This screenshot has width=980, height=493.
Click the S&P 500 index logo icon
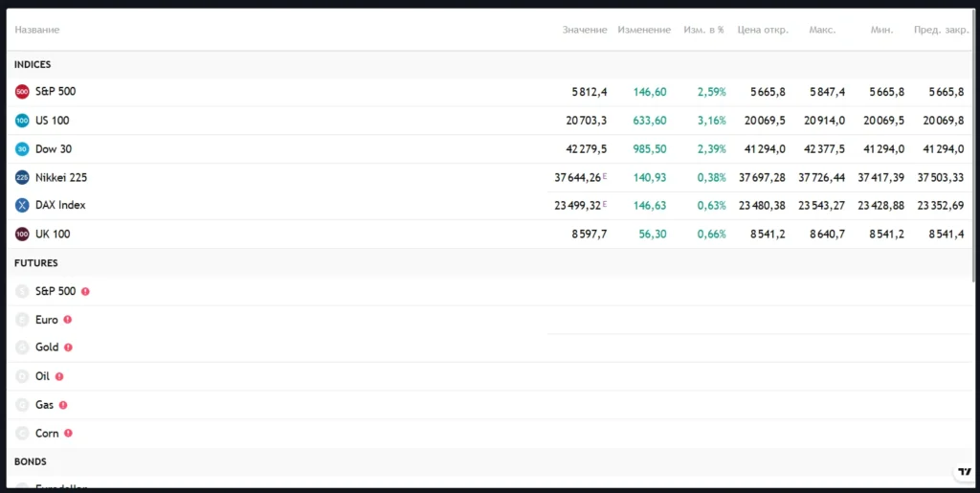22,92
